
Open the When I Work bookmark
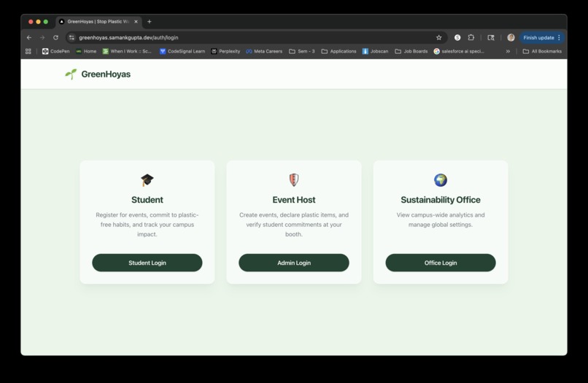pyautogui.click(x=127, y=51)
